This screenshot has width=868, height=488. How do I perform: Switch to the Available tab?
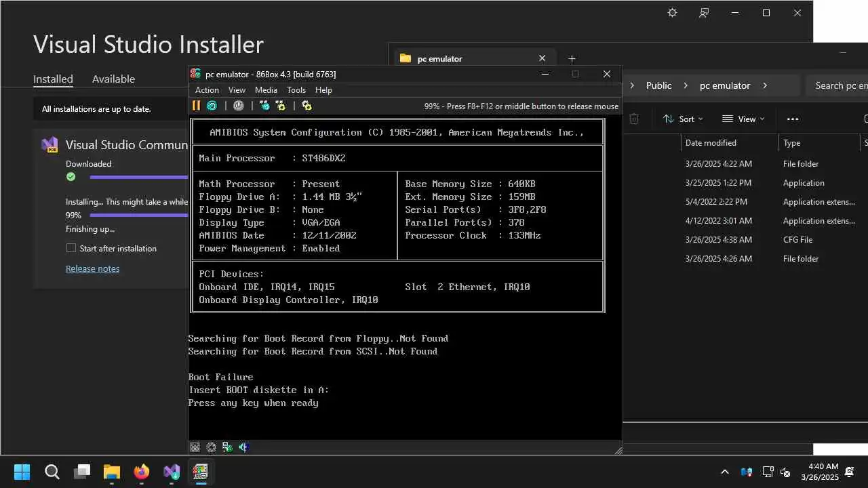point(113,79)
